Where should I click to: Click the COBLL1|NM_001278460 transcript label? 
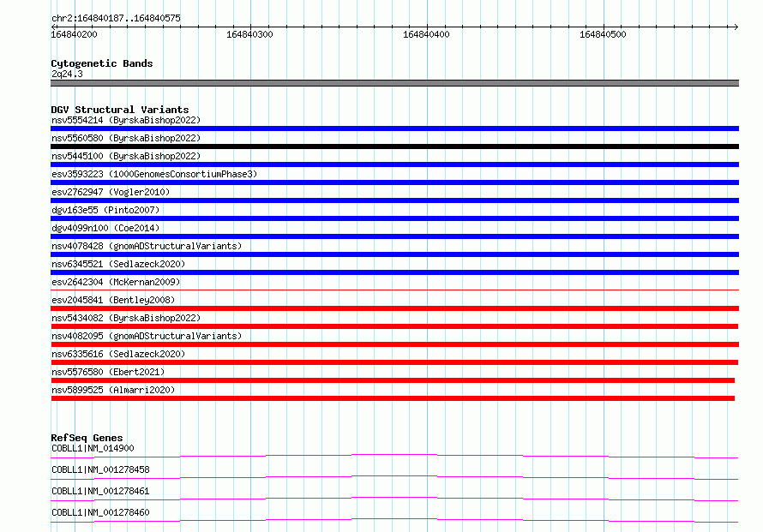tap(100, 512)
